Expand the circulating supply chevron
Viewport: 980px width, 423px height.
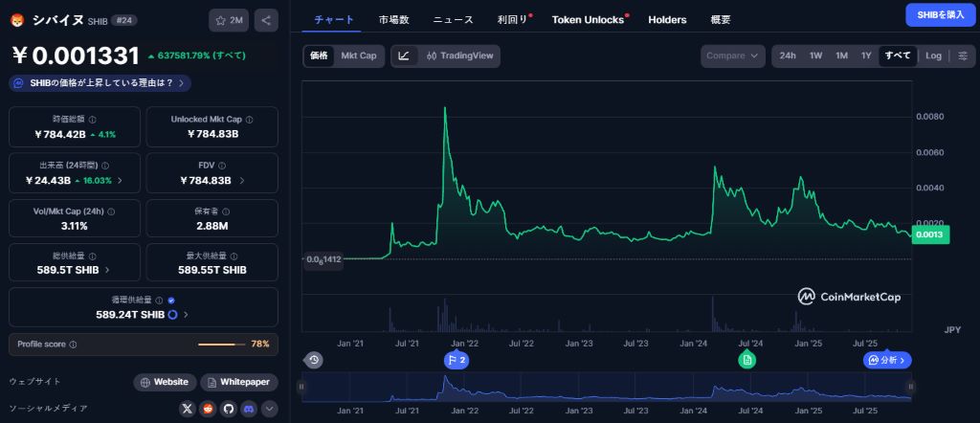(x=185, y=314)
